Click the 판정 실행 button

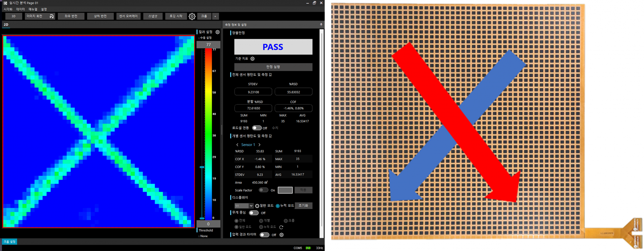(x=273, y=67)
